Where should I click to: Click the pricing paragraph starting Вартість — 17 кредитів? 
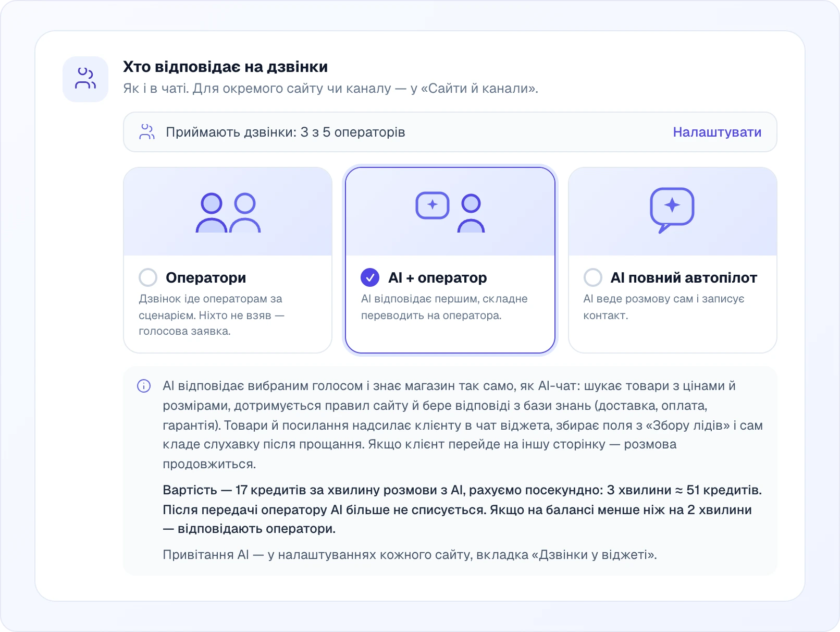click(x=463, y=509)
